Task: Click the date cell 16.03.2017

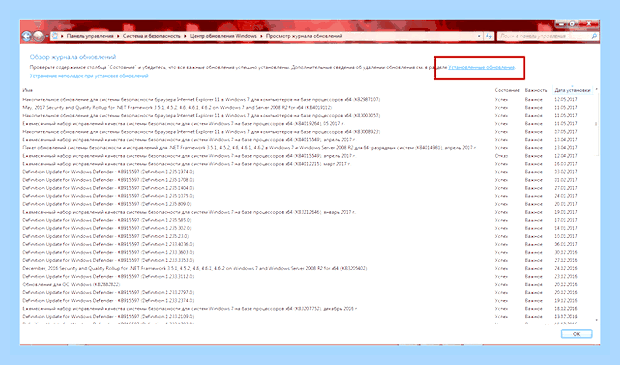Action: pos(566,164)
